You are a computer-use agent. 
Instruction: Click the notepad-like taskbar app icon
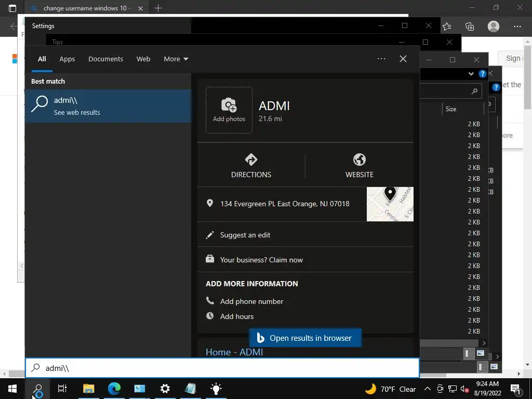tap(190, 389)
